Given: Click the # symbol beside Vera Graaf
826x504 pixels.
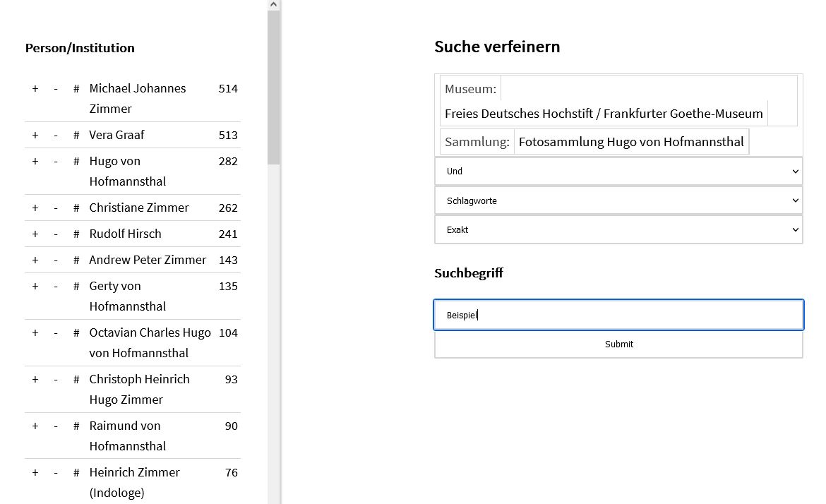Looking at the screenshot, I should pos(76,136).
